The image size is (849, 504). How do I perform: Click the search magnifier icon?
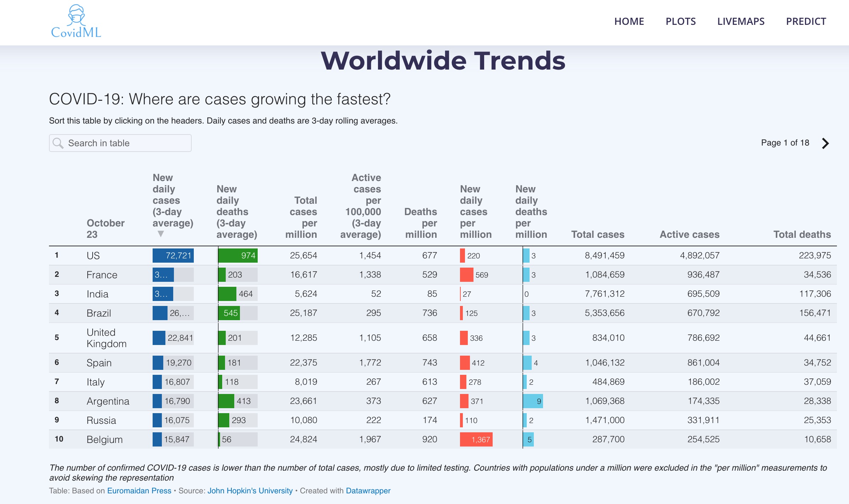58,143
